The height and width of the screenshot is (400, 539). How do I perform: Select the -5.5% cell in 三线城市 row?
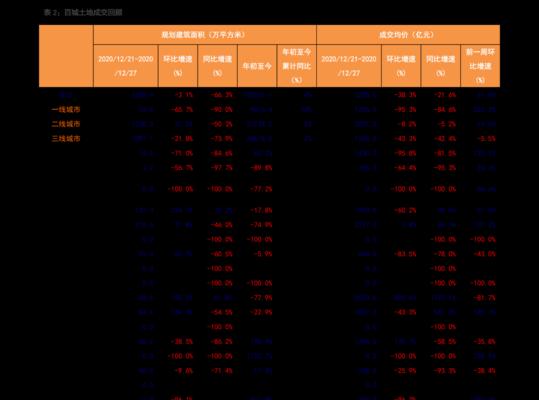click(x=486, y=139)
